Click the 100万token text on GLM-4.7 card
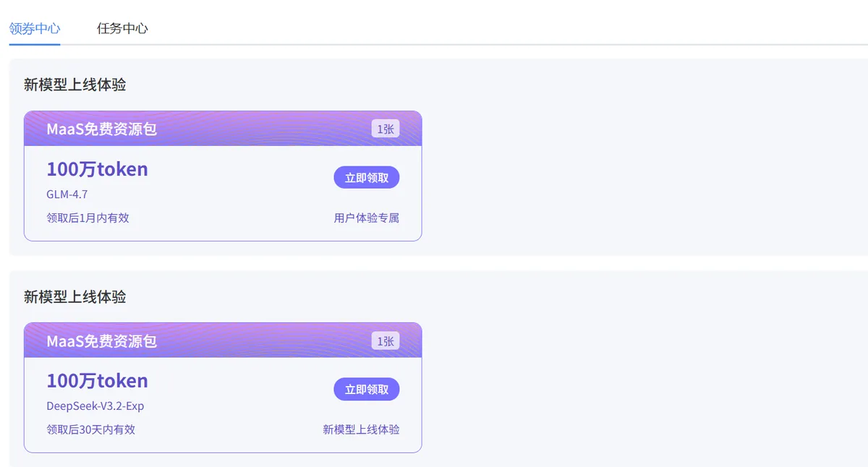Image resolution: width=868 pixels, height=467 pixels. (x=97, y=169)
